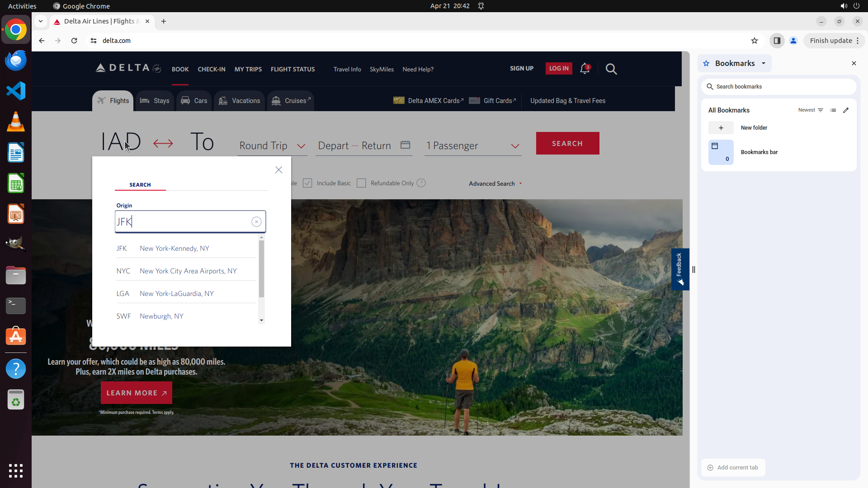Click the edit bookmarks pencil icon

point(846,110)
